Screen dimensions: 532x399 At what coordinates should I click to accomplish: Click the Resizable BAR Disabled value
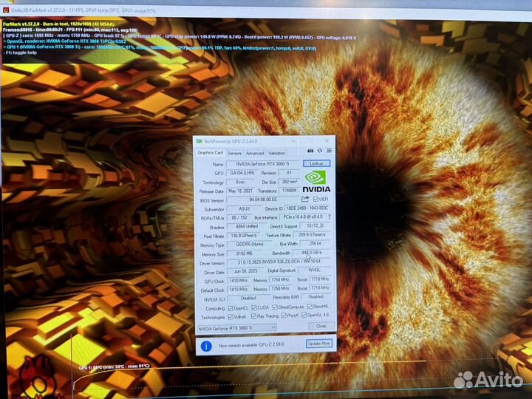click(316, 296)
